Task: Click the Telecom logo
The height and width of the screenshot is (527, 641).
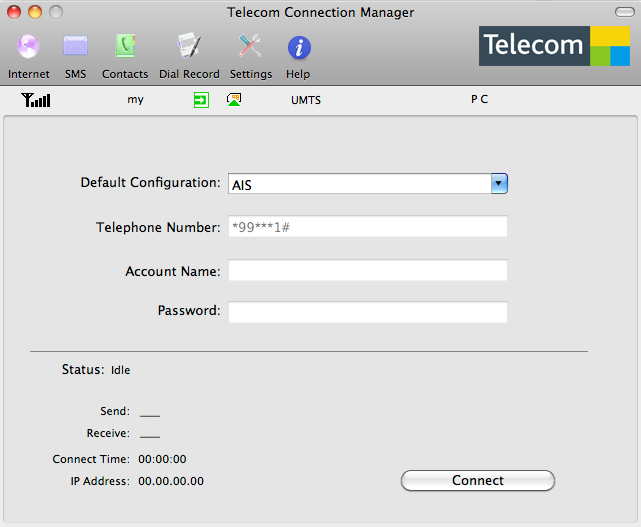Action: [x=554, y=46]
